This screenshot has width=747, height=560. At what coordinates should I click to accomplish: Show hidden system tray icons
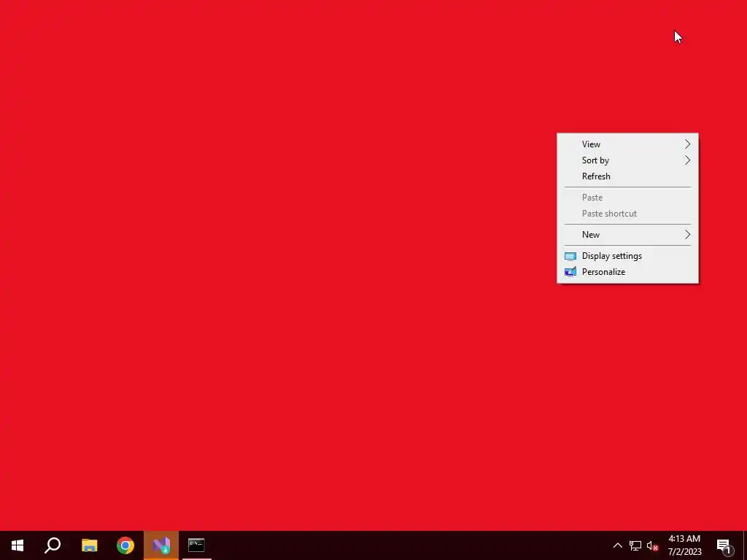point(617,545)
